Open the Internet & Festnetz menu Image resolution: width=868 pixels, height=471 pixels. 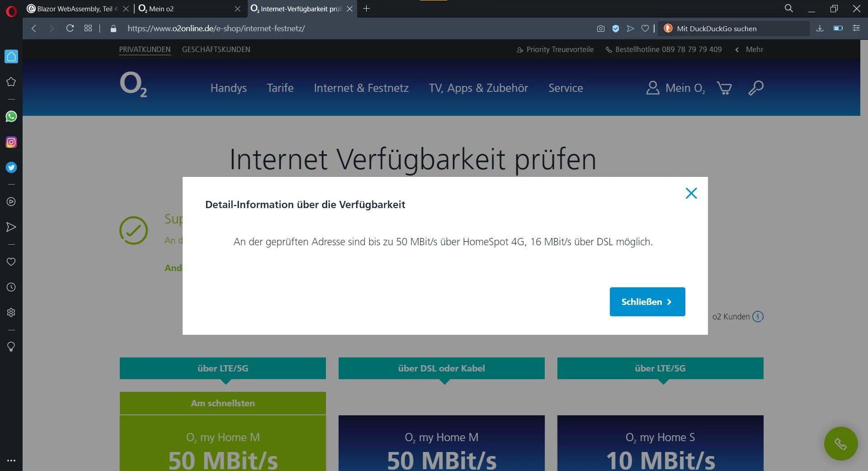[x=361, y=88]
